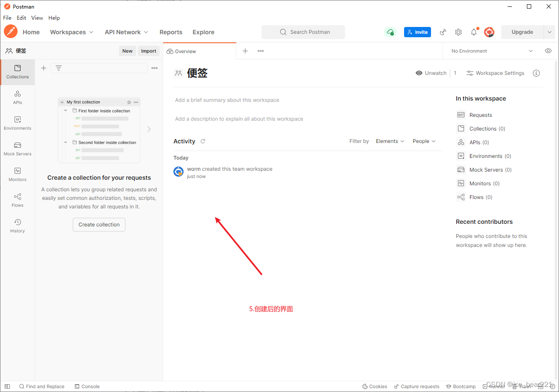Viewport: 559px width, 392px height.
Task: Expand the API Network dropdown
Action: 126,32
